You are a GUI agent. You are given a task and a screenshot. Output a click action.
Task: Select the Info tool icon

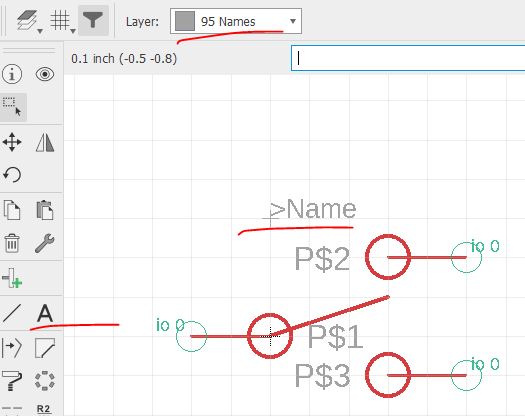(12, 74)
